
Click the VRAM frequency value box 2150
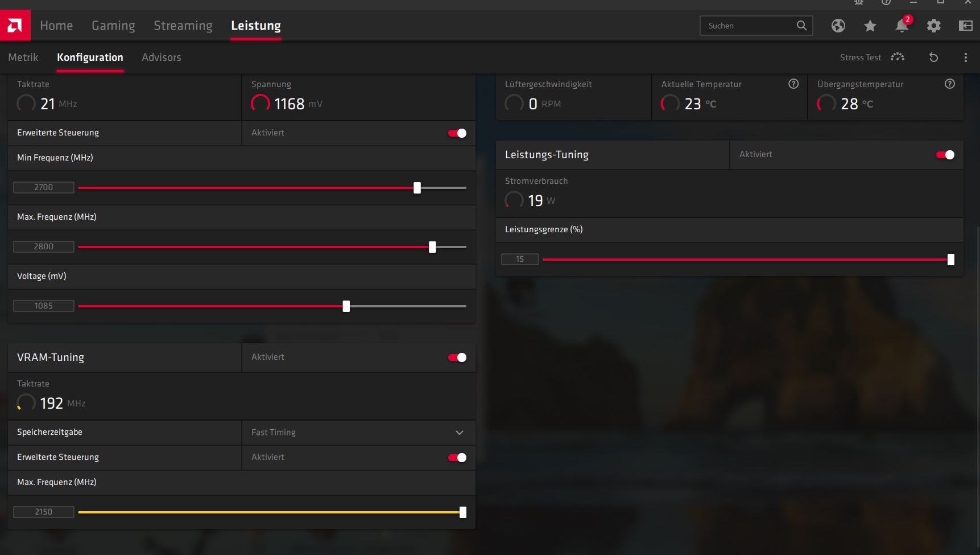44,512
